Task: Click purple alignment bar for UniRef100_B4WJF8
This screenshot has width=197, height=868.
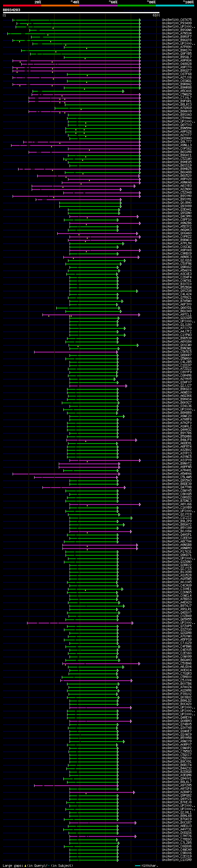Action: (x=102, y=440)
